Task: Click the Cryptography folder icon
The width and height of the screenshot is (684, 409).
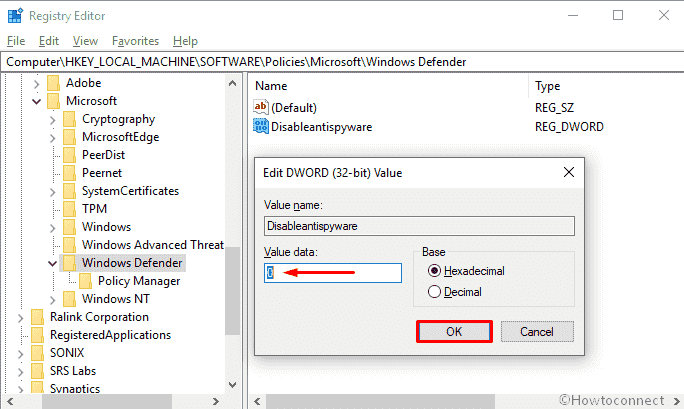Action: 69,119
